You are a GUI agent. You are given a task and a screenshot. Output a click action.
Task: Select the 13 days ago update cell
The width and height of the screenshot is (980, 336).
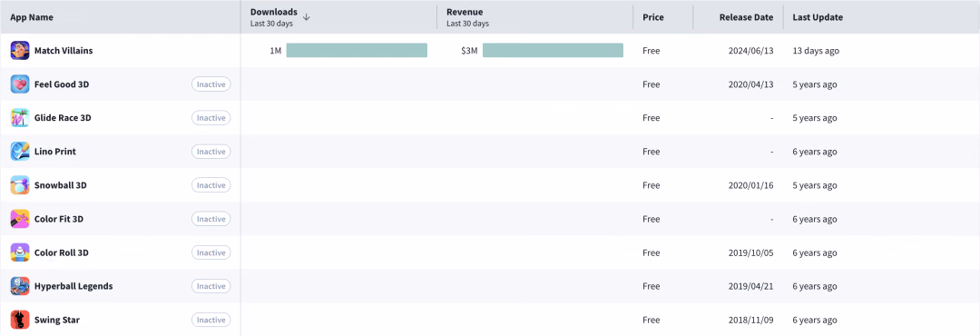[816, 51]
